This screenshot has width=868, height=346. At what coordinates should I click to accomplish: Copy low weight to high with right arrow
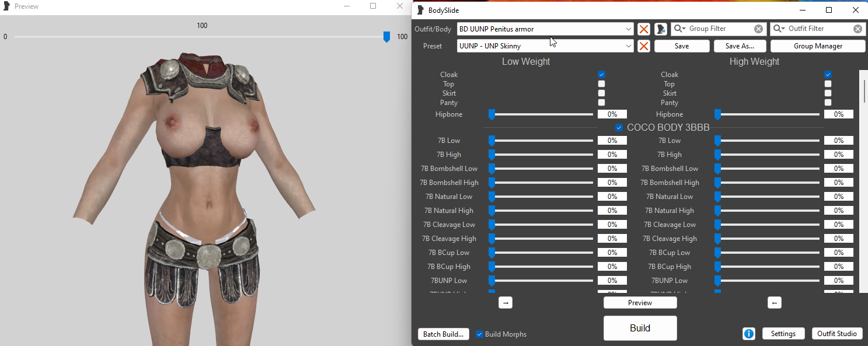point(506,303)
